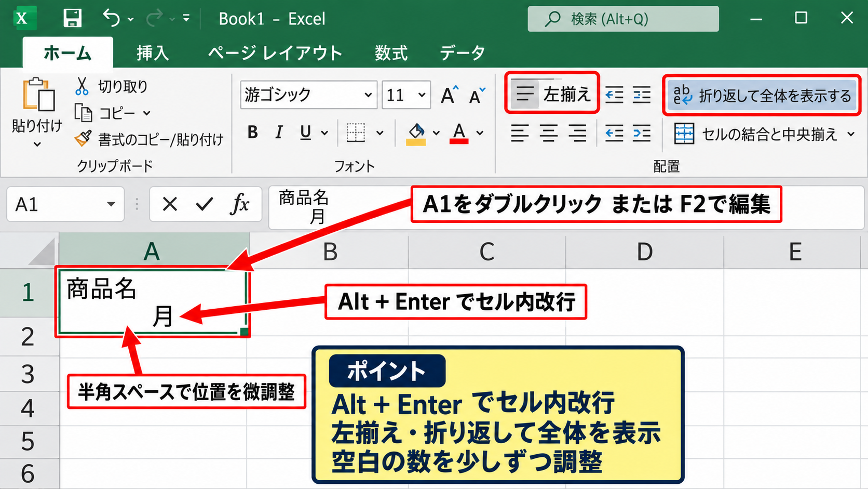
Task: Select column A header
Action: [154, 251]
